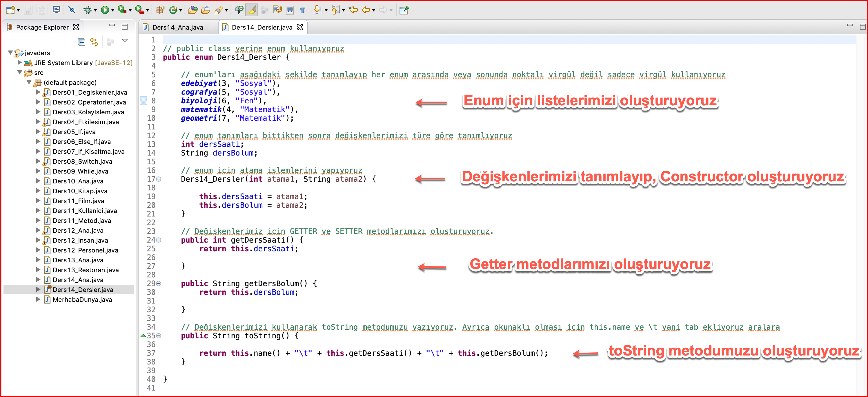The image size is (868, 397).
Task: Click the Toggle Java Editor Breadcrumb icon
Action: pos(239,10)
